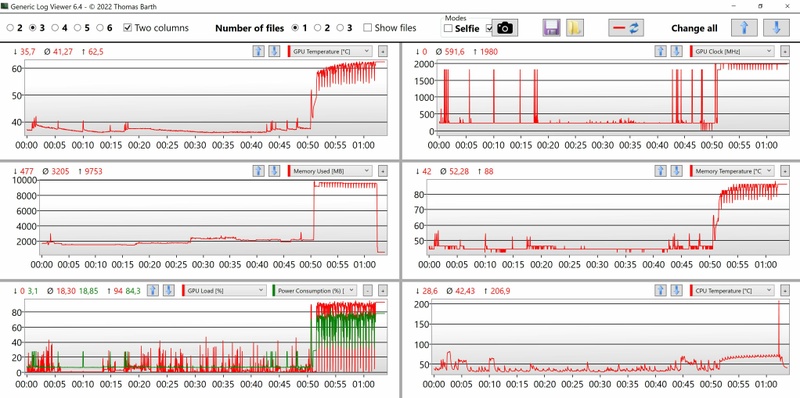This screenshot has height=398, width=800.
Task: Click the Change all label
Action: [x=694, y=28]
